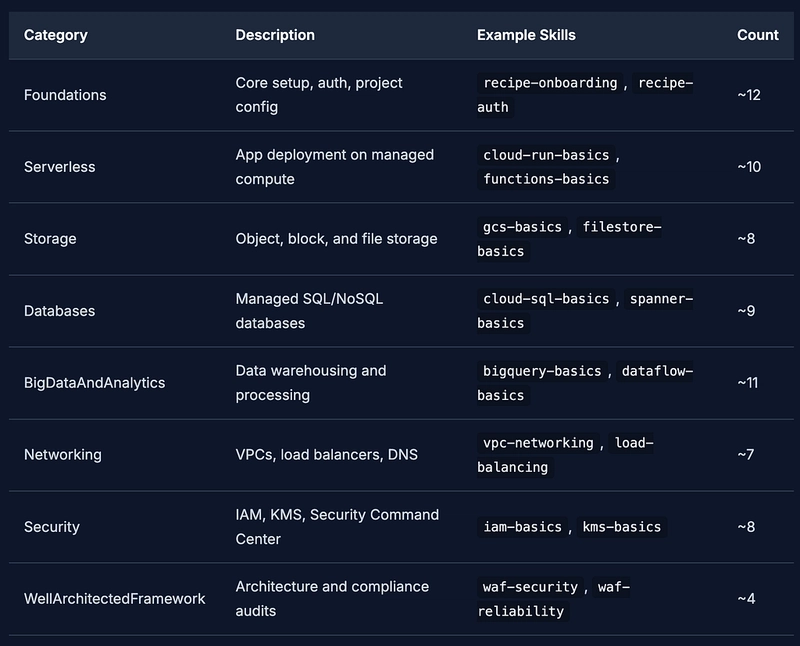800x646 pixels.
Task: Click the load-balancing code tag
Action: 631,443
